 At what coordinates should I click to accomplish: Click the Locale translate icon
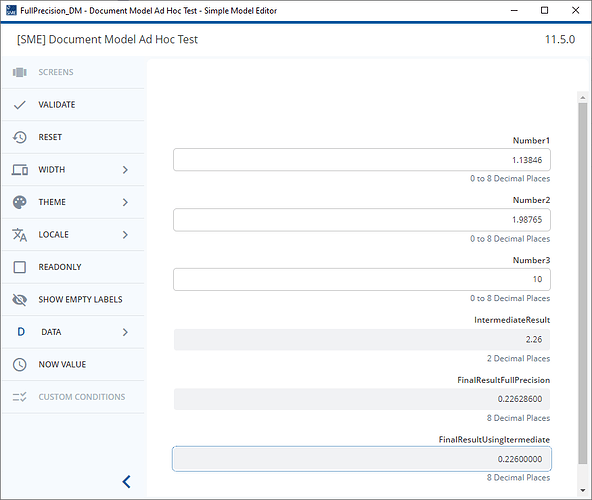[20, 235]
